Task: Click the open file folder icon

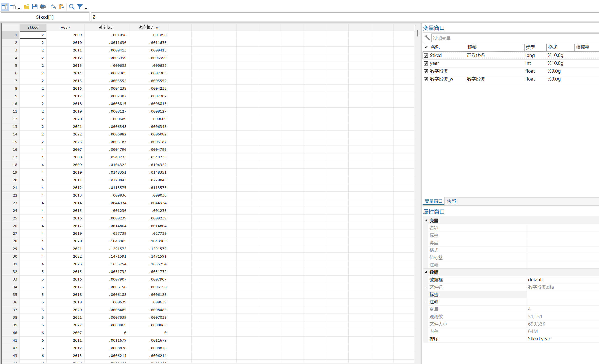Action: pos(26,7)
